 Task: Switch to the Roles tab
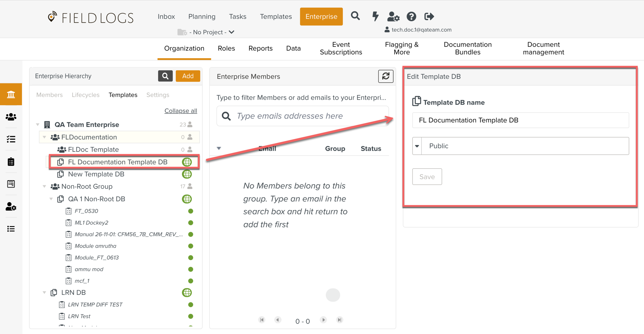click(x=226, y=48)
